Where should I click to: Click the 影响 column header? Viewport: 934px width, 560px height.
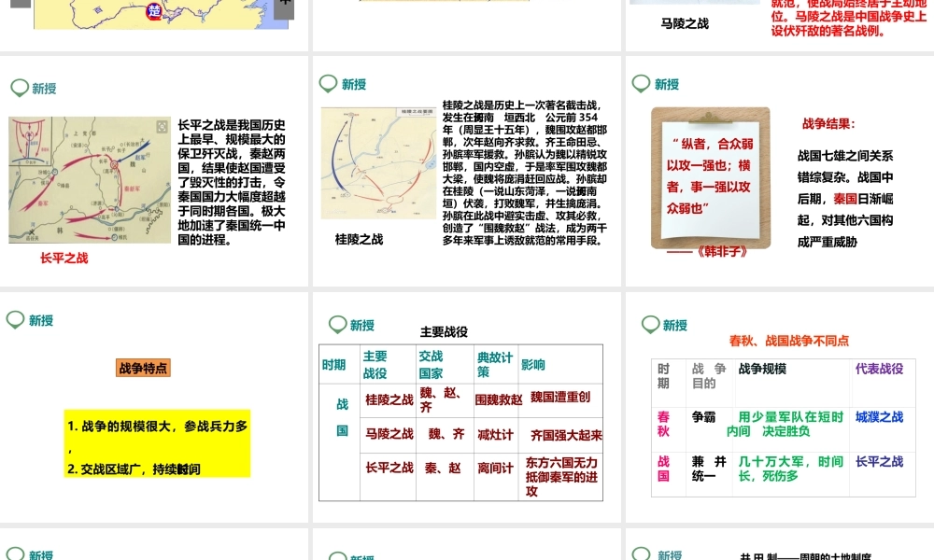[x=533, y=365]
